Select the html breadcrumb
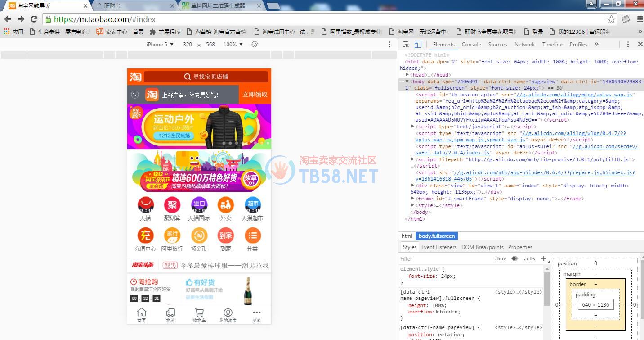Image resolution: width=644 pixels, height=340 pixels. pyautogui.click(x=407, y=236)
